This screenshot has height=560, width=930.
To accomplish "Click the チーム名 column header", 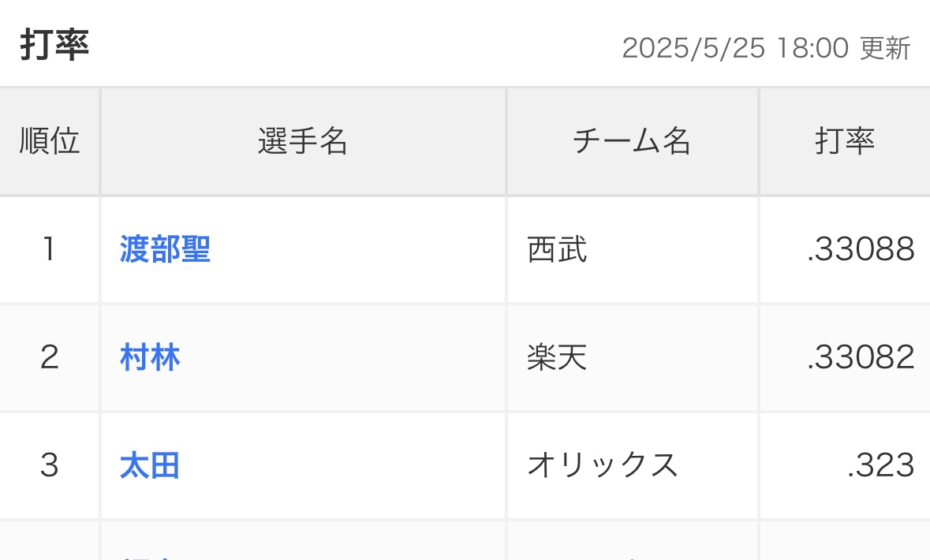I will [631, 142].
